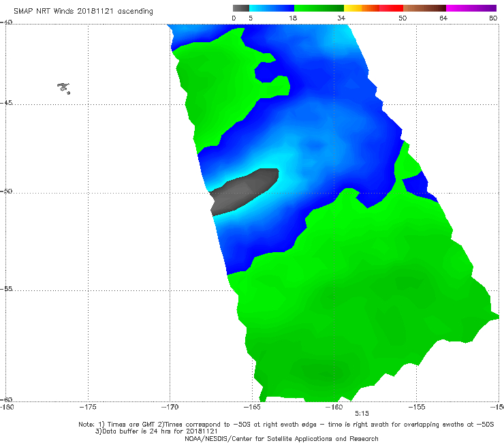This screenshot has height=443, width=504.
Task: Click latitude label '-50'
Action: (6, 191)
